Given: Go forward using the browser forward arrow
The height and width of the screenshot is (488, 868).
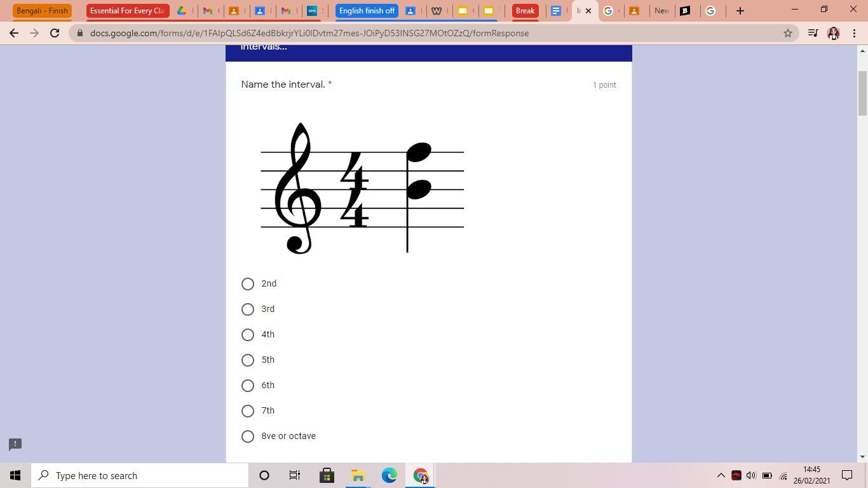Looking at the screenshot, I should [x=34, y=33].
